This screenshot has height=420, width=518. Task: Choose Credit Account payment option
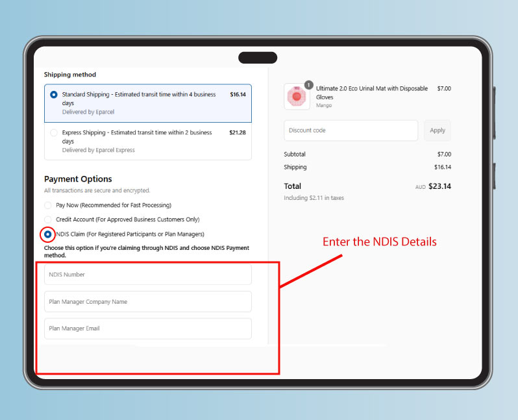(48, 219)
